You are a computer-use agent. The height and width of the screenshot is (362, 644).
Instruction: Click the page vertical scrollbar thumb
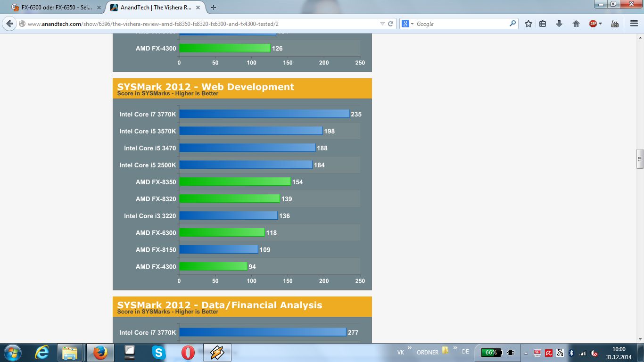[640, 159]
